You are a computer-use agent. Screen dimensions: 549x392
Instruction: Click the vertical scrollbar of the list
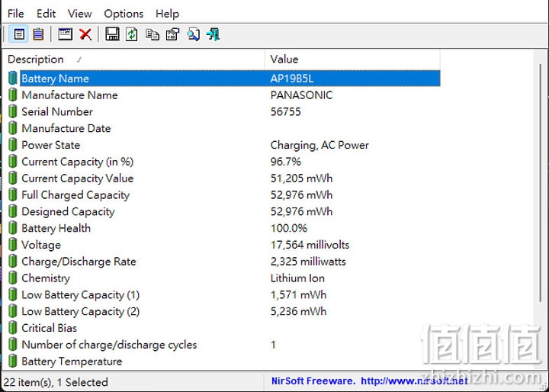point(540,182)
